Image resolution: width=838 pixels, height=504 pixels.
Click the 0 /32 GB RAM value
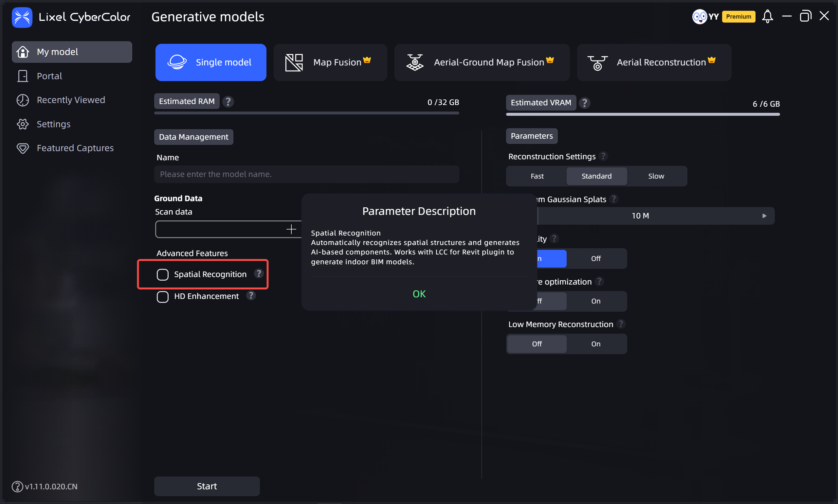coord(443,102)
